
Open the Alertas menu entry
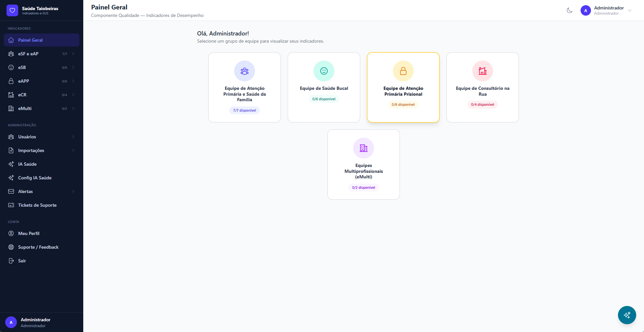(x=25, y=191)
